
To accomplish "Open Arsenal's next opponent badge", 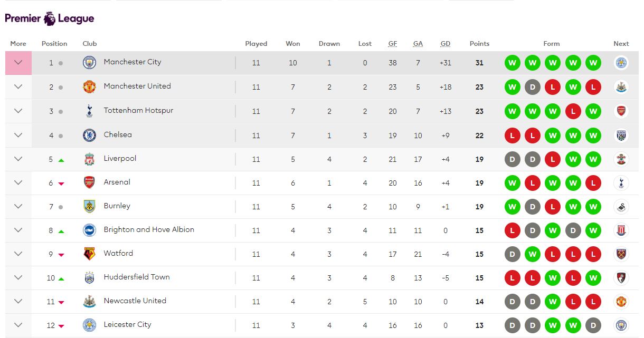I will click(621, 182).
